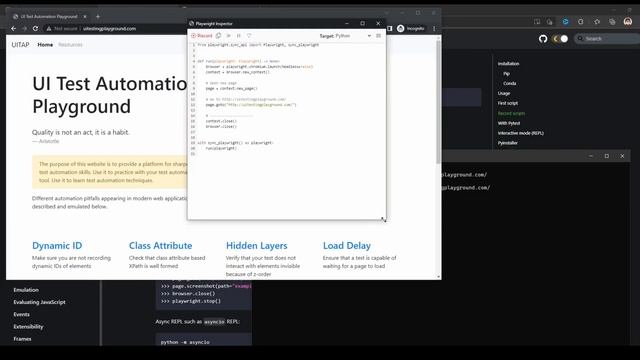640x360 pixels.
Task: Maximize the terminal window
Action: (x=607, y=156)
